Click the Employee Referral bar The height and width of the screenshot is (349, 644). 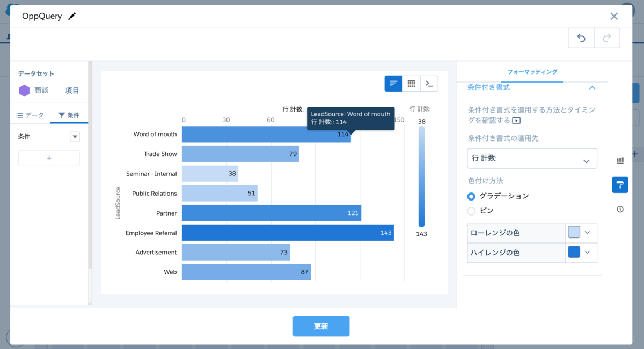[x=288, y=233]
